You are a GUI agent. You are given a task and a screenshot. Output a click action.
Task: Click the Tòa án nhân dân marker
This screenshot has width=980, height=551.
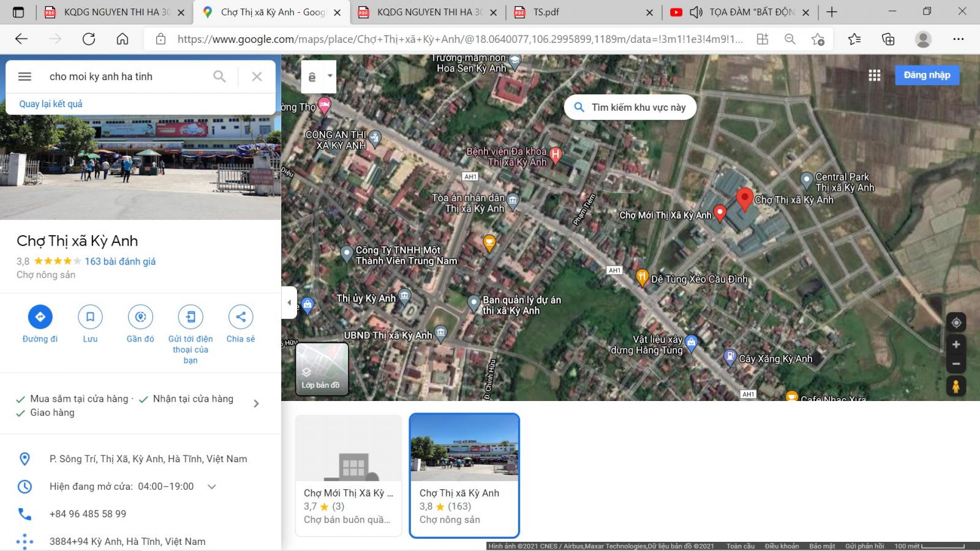click(x=513, y=200)
